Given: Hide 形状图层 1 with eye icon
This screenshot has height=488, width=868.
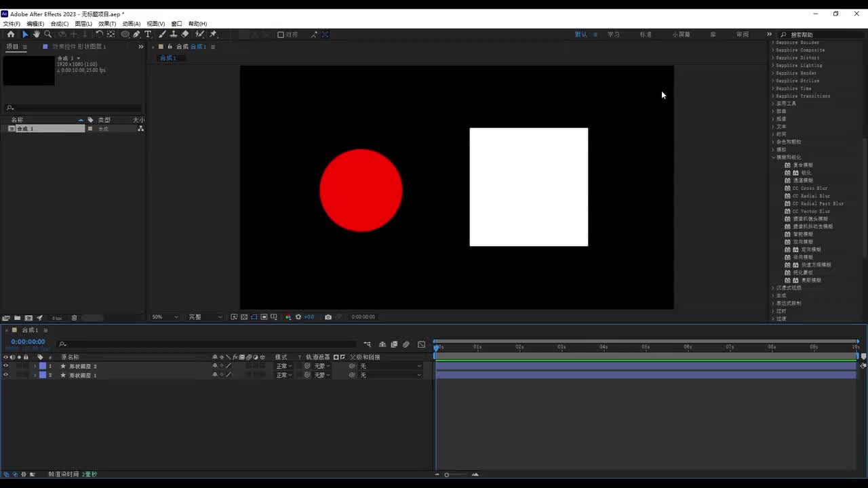Looking at the screenshot, I should click(5, 375).
